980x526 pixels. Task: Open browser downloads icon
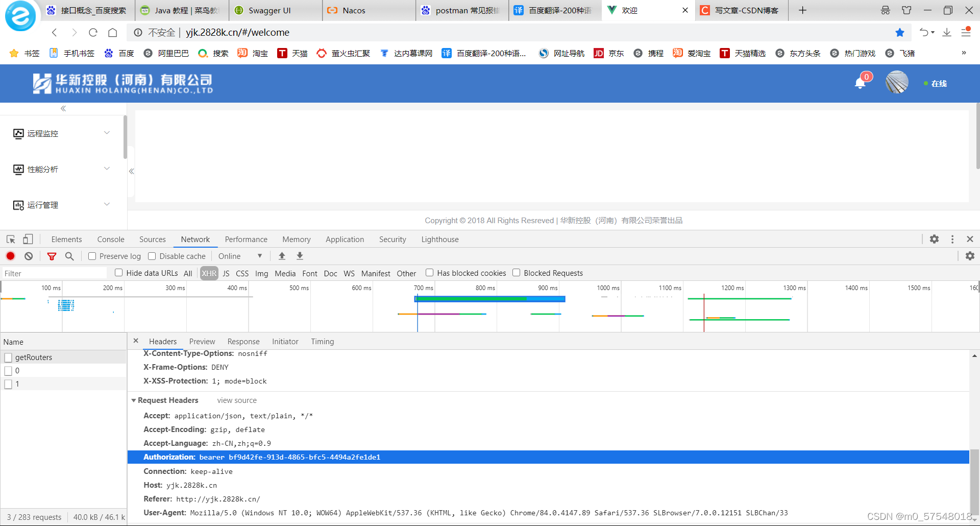coord(947,32)
